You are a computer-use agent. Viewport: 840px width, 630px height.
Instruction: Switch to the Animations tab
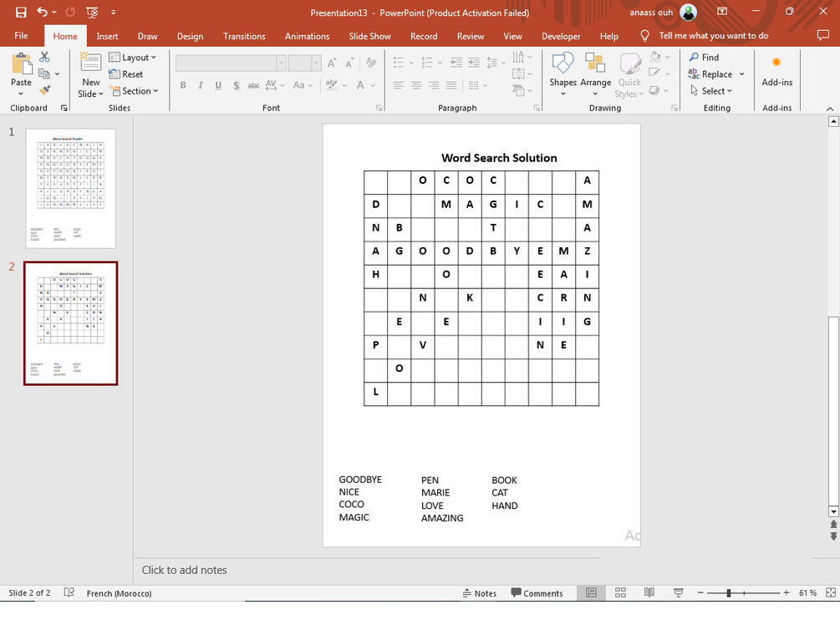coord(307,36)
